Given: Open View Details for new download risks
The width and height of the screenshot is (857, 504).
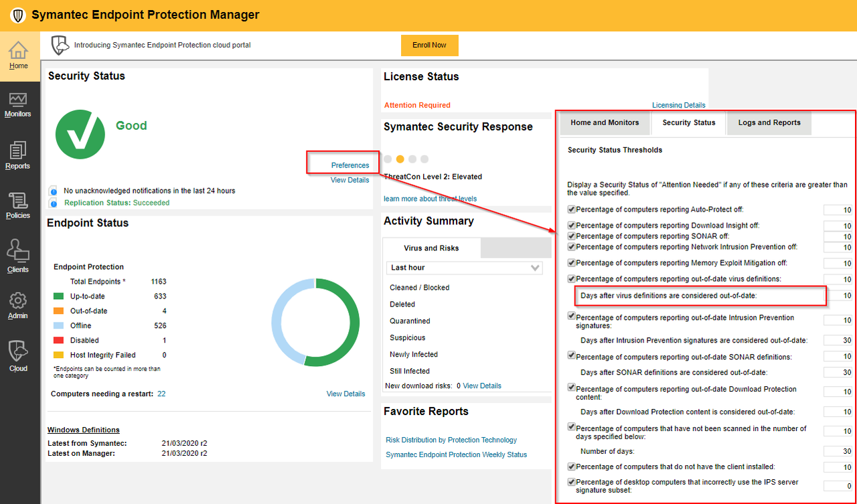Looking at the screenshot, I should [482, 386].
